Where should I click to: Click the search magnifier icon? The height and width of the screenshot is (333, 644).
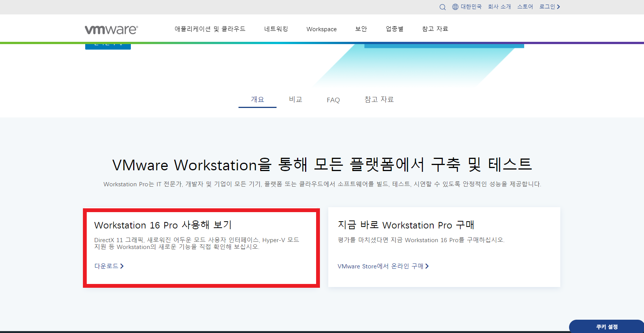pos(442,7)
